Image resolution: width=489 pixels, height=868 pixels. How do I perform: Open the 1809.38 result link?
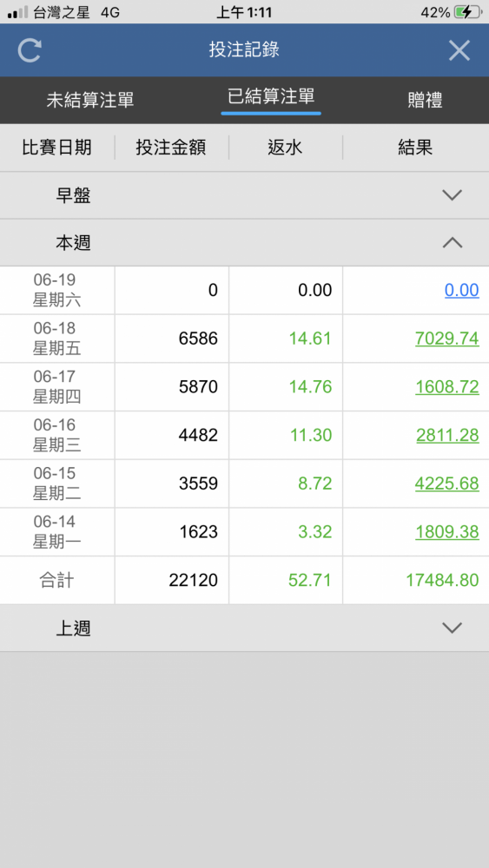click(x=447, y=532)
